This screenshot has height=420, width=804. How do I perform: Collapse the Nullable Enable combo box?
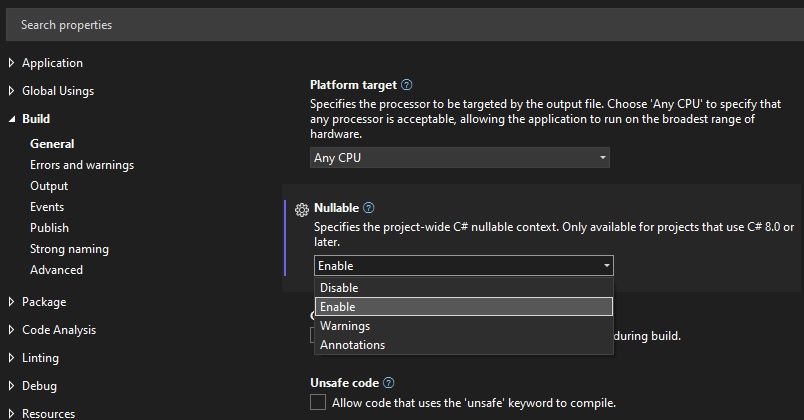[x=463, y=266]
